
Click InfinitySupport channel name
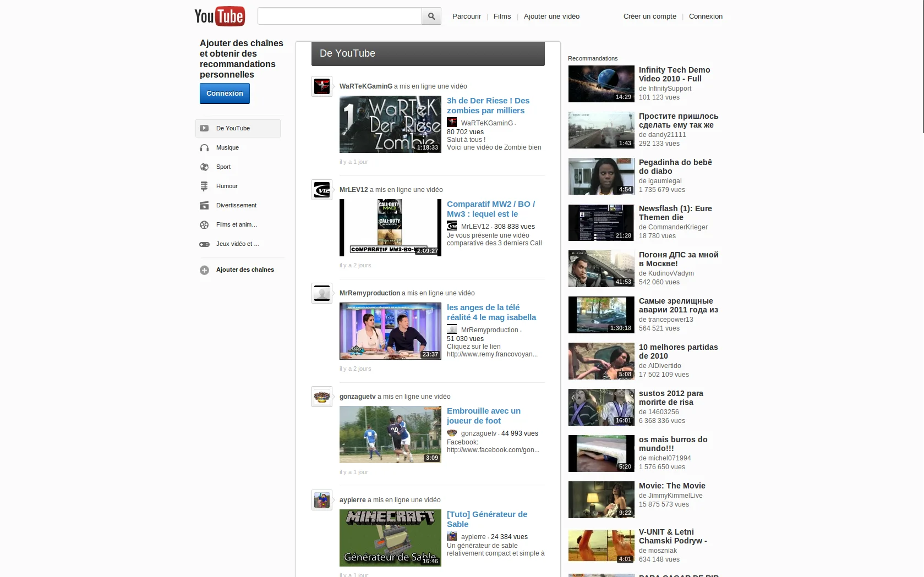tap(670, 89)
